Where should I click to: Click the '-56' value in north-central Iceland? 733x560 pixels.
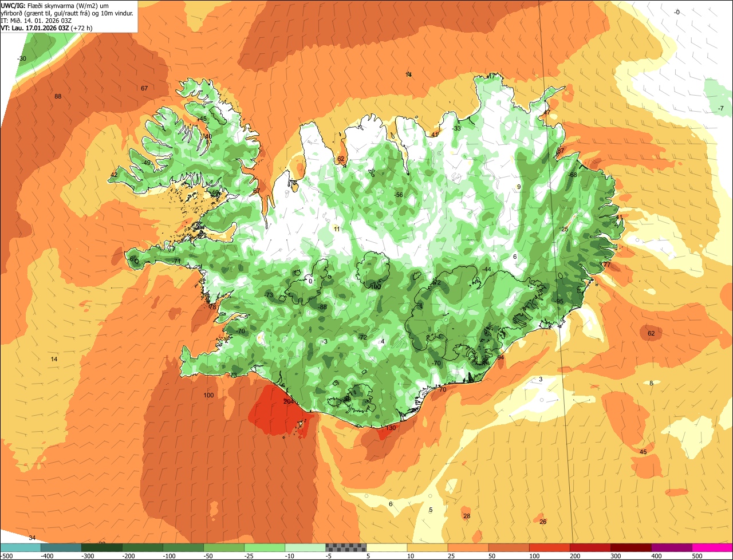(399, 195)
